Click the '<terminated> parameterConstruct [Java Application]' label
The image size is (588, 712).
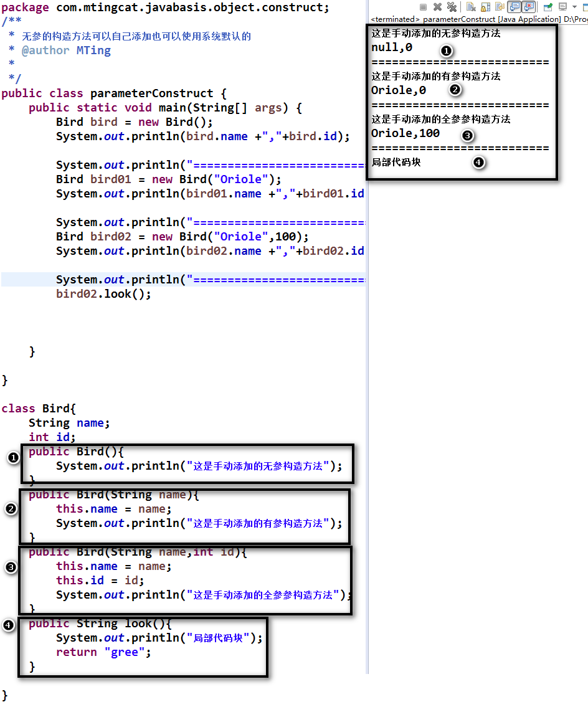[466, 19]
